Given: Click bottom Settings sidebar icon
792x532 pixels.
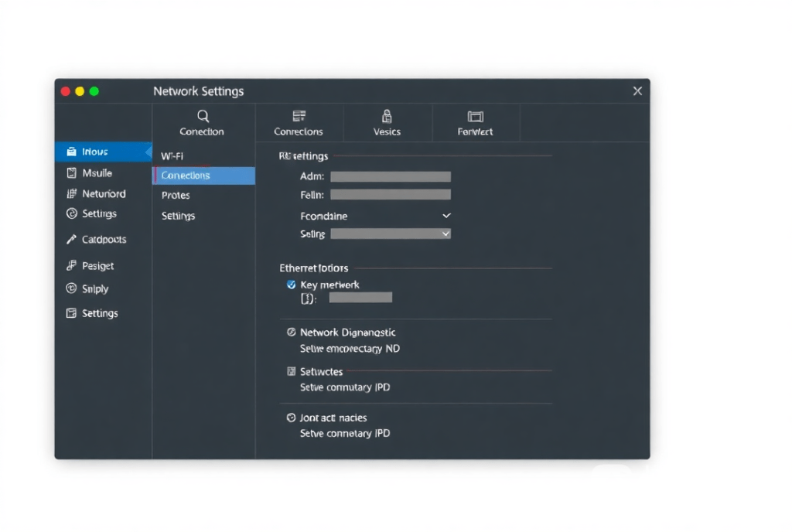Looking at the screenshot, I should (71, 313).
